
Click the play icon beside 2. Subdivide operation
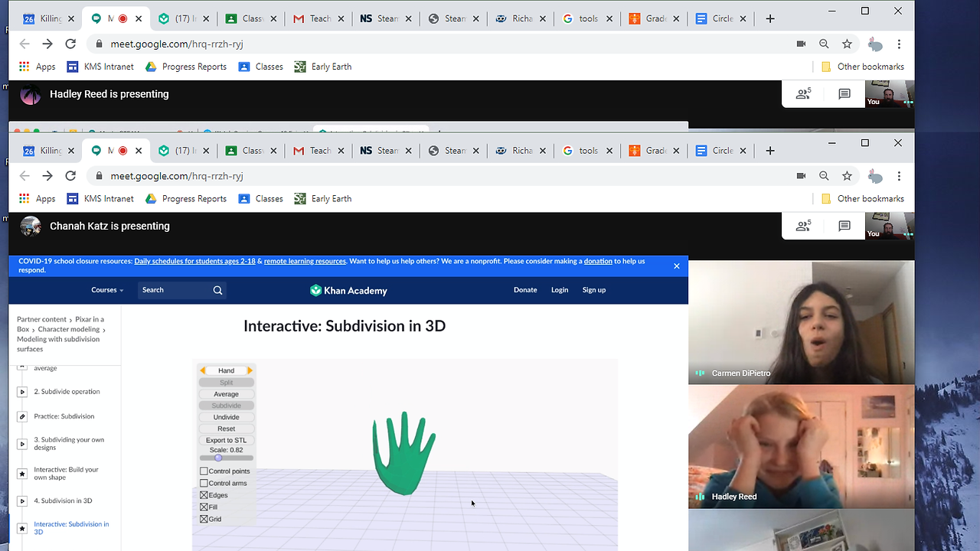point(22,392)
